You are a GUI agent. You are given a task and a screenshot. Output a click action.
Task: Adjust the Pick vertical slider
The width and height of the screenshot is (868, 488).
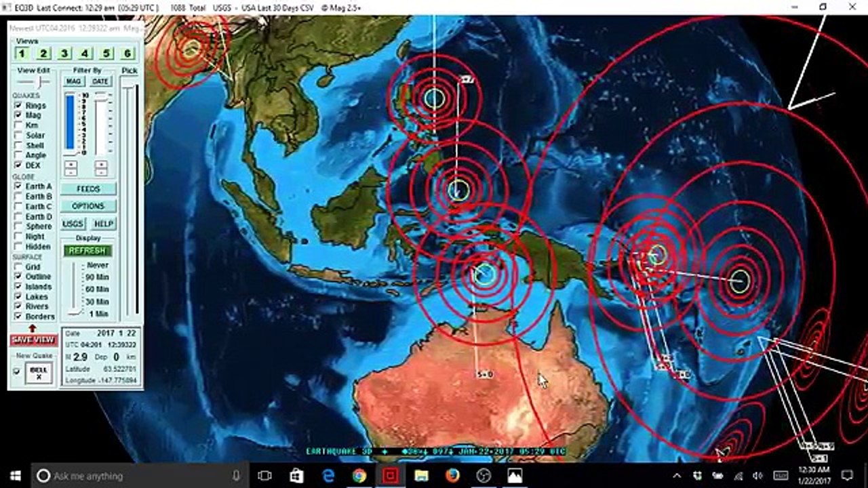click(x=129, y=197)
